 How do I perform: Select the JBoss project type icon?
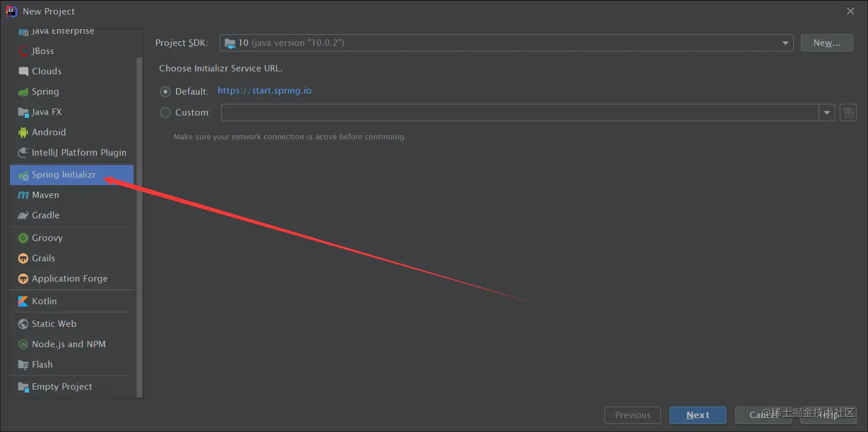(23, 51)
